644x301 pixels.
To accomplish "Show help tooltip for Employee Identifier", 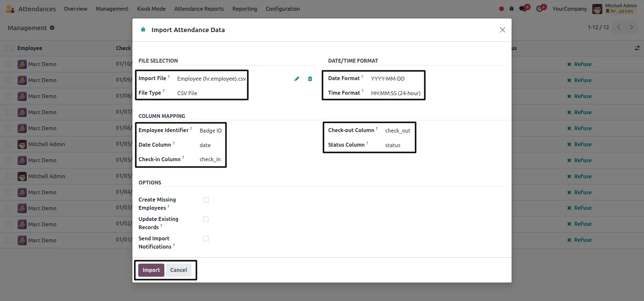I will pos(192,128).
